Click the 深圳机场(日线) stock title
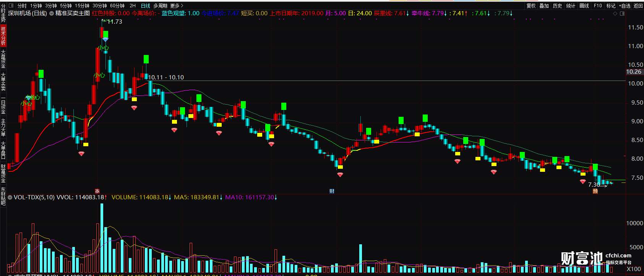Viewport: 644px width, 276px height. coord(28,13)
